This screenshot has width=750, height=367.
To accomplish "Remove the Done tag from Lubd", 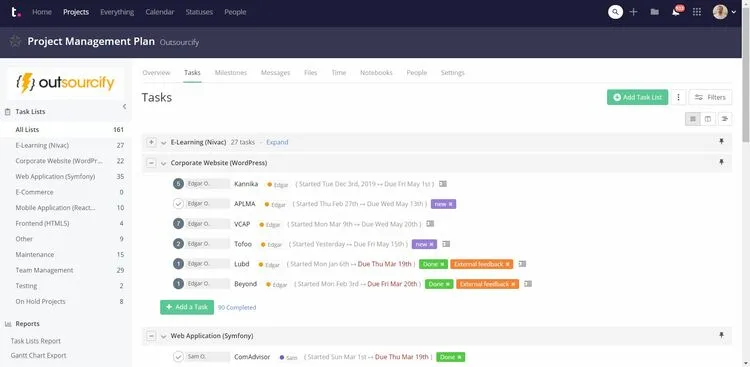I will [x=442, y=264].
